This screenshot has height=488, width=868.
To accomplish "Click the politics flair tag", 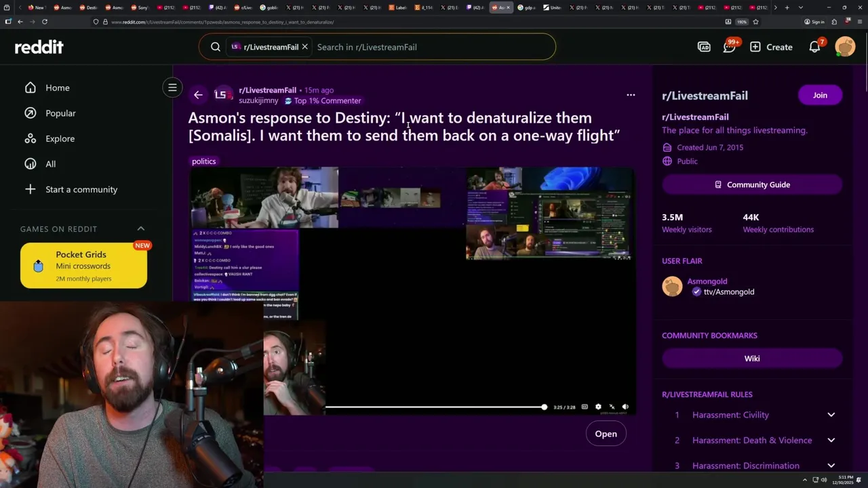I will [203, 161].
